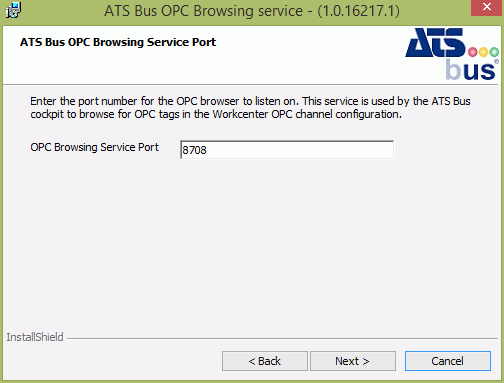Image resolution: width=504 pixels, height=383 pixels.
Task: Click the yellow dot in ATS logo
Action: pyautogui.click(x=483, y=52)
